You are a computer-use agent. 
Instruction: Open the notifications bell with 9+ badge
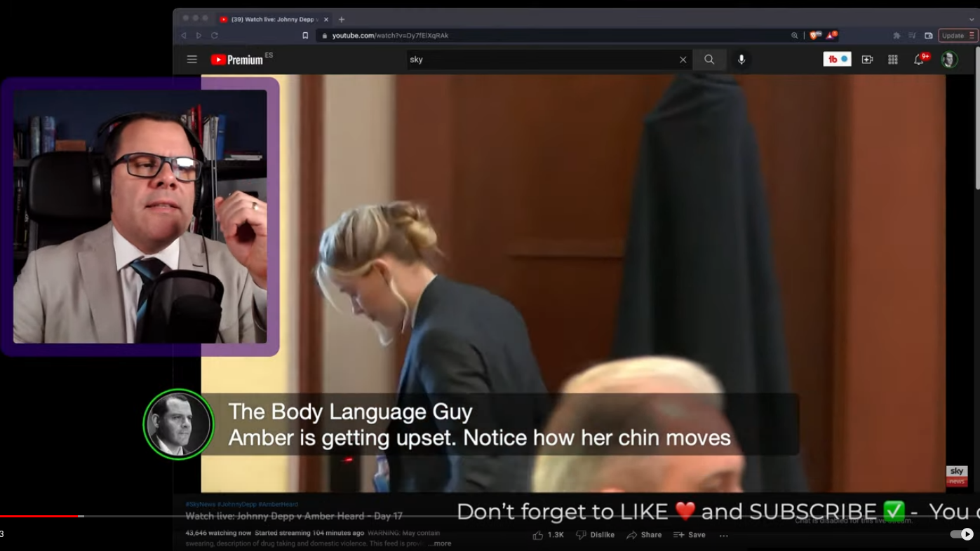click(920, 59)
